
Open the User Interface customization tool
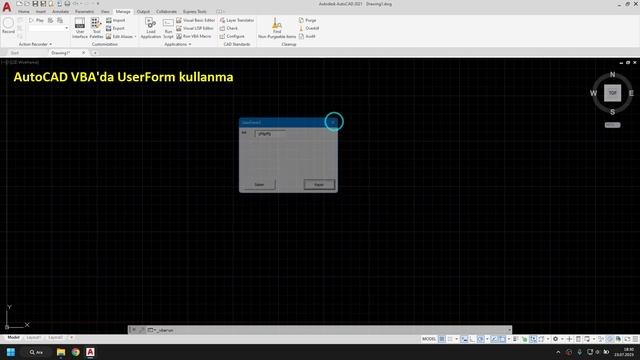coord(80,28)
